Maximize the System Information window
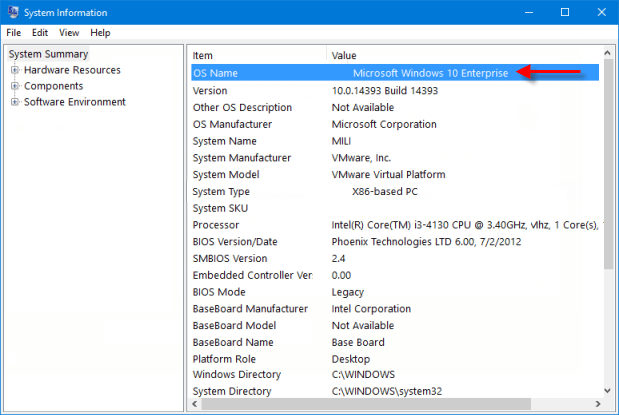 click(x=565, y=12)
